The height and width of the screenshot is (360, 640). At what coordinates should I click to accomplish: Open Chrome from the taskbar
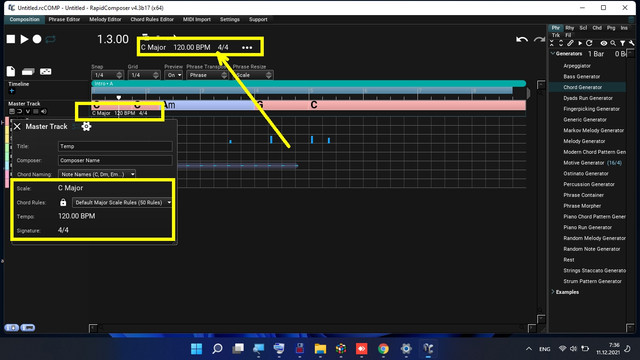pos(383,349)
